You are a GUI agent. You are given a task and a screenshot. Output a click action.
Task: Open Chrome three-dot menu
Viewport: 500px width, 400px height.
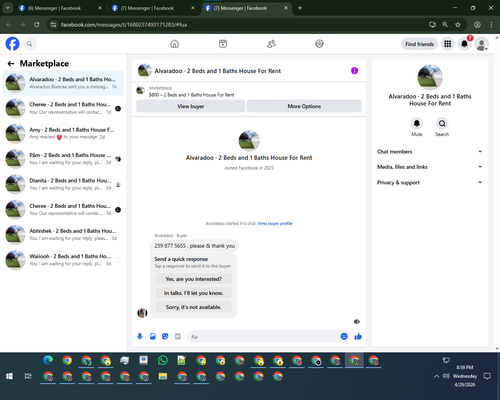[x=491, y=25]
